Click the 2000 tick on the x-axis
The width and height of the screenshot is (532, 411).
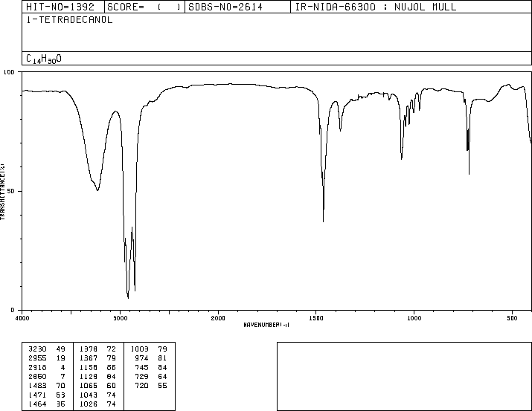pyautogui.click(x=218, y=317)
